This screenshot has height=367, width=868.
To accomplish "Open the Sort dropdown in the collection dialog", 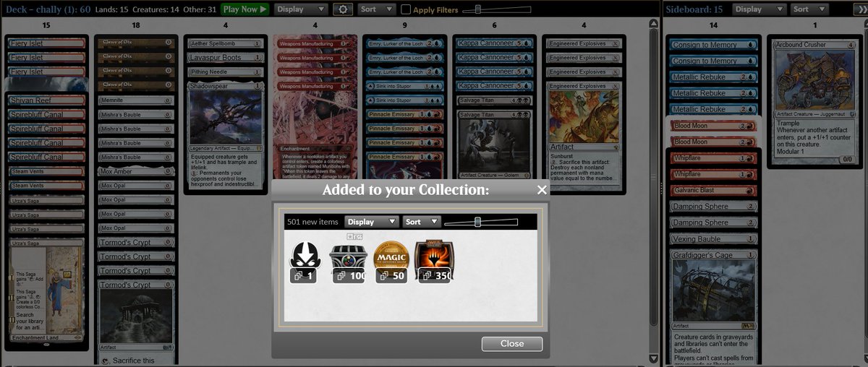I will pos(421,222).
